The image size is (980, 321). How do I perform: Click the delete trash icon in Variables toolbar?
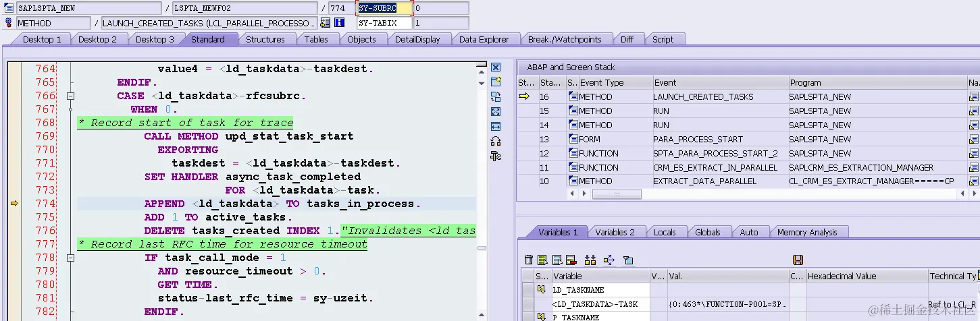529,260
